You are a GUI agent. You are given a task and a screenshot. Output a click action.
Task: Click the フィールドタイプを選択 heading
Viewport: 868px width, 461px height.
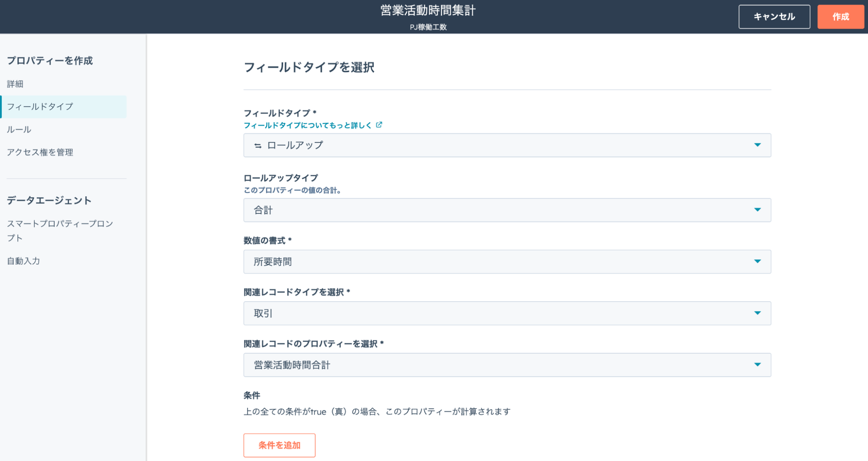[x=309, y=67]
